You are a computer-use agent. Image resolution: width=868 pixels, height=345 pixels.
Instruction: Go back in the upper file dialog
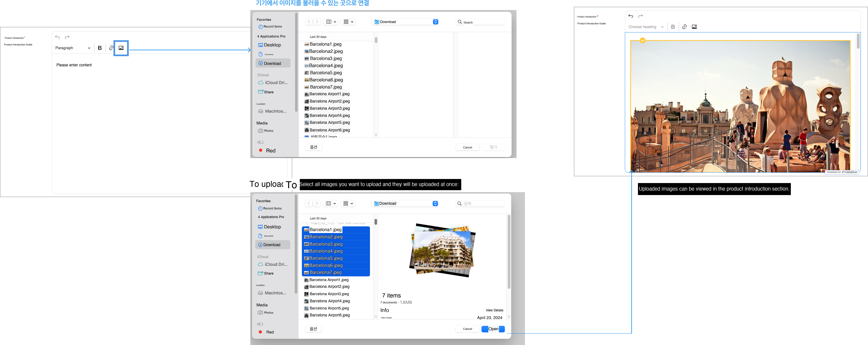click(309, 22)
